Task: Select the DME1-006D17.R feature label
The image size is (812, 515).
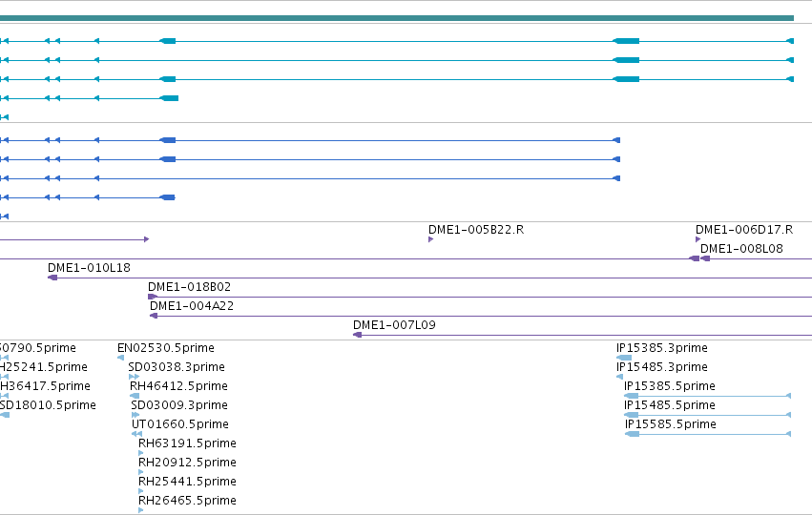Action: click(744, 229)
